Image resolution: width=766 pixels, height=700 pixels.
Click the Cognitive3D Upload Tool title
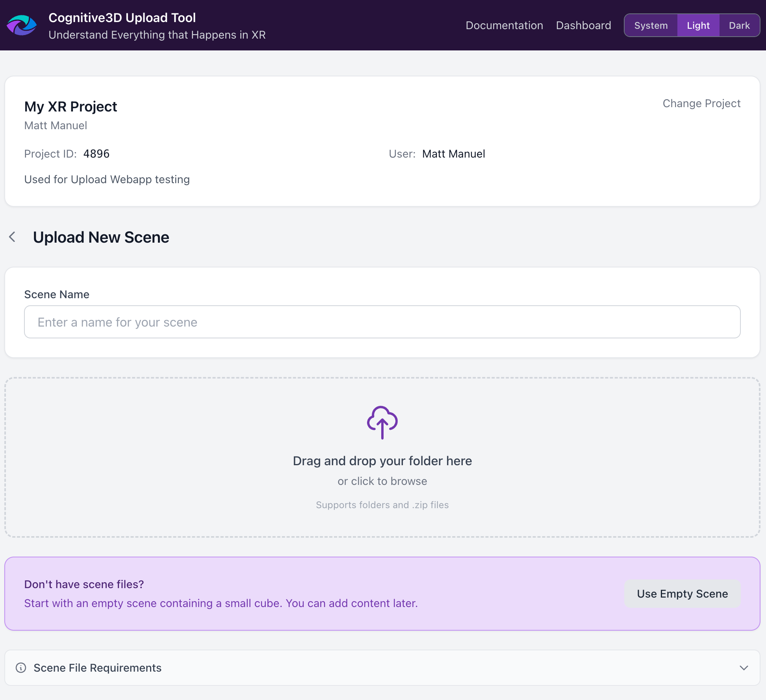tap(122, 17)
